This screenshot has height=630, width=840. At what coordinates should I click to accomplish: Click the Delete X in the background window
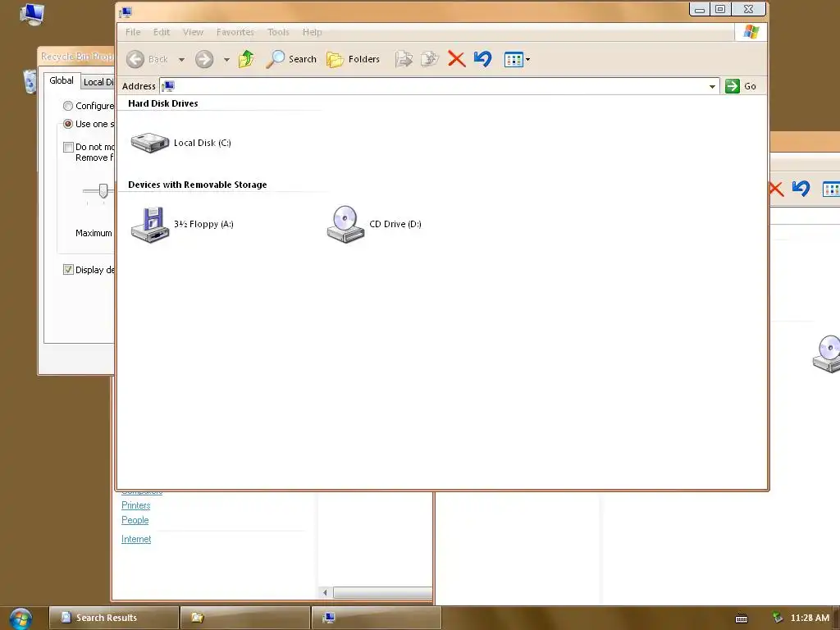(776, 189)
